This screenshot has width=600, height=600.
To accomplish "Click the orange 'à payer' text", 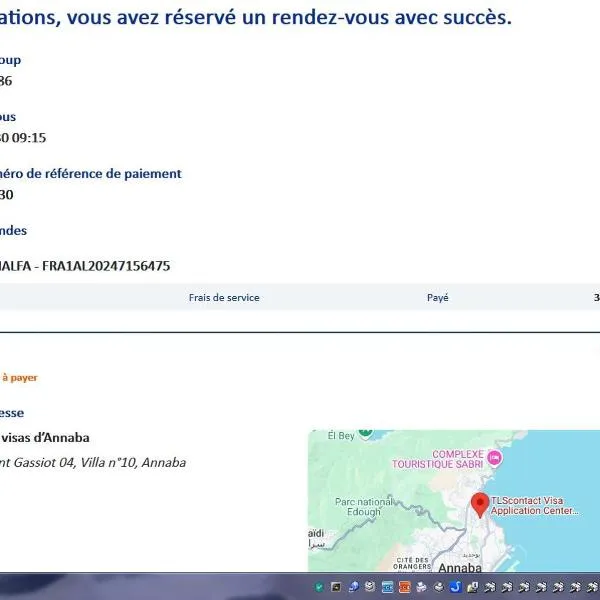I will (19, 378).
